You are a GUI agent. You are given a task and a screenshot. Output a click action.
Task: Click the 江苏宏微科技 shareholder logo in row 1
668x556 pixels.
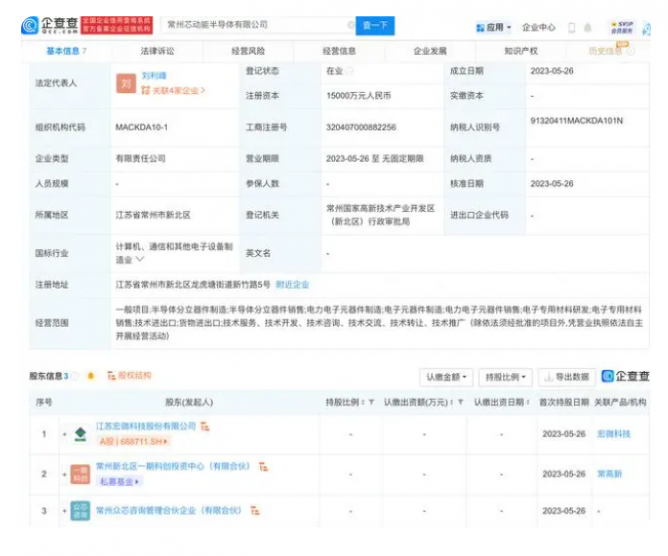click(x=80, y=433)
